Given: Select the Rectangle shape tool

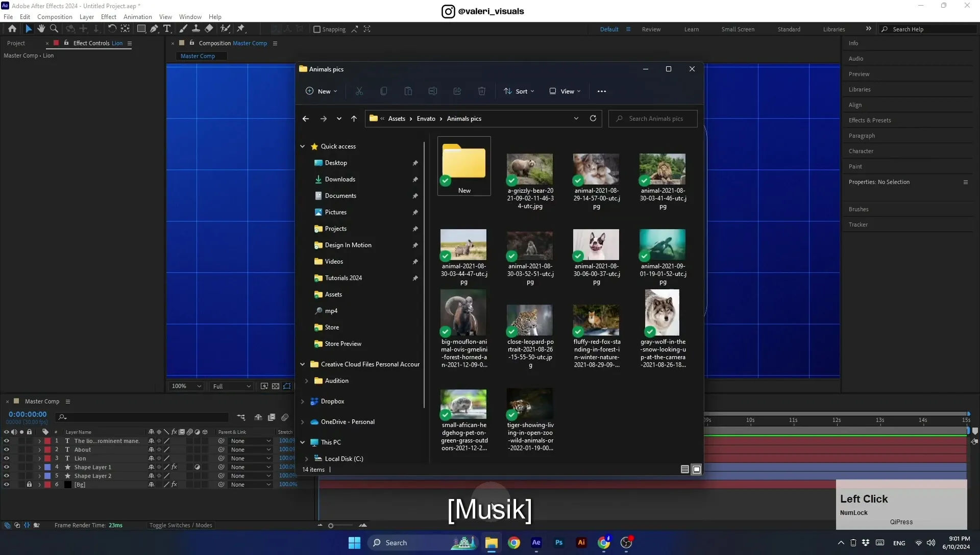Looking at the screenshot, I should tap(141, 29).
